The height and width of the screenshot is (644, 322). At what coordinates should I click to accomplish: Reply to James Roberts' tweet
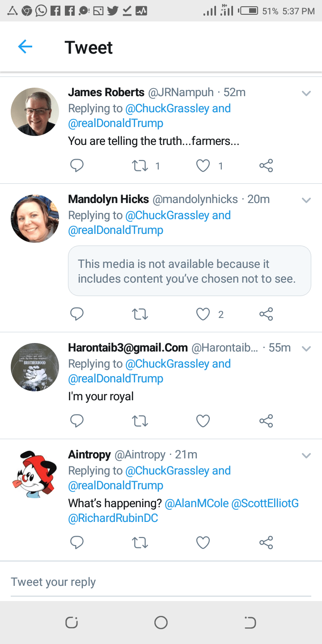[77, 166]
